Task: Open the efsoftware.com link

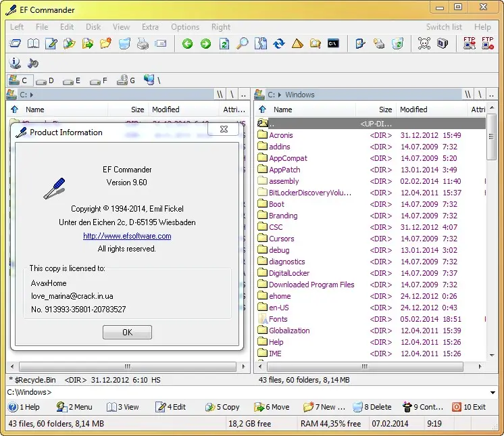Action: tap(127, 236)
